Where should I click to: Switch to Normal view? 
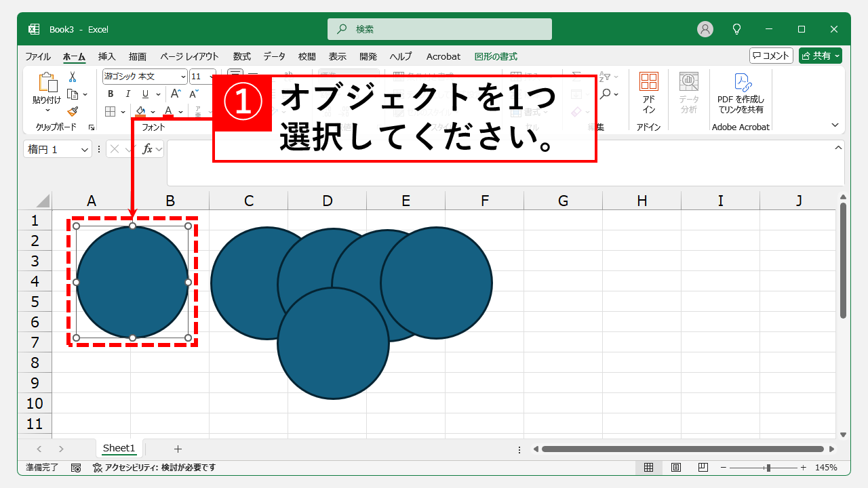[x=649, y=468]
